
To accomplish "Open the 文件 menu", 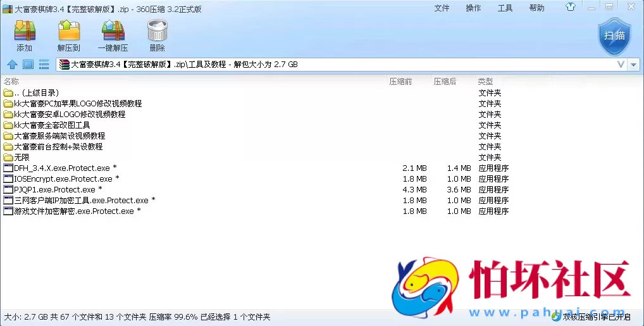I will click(x=442, y=8).
